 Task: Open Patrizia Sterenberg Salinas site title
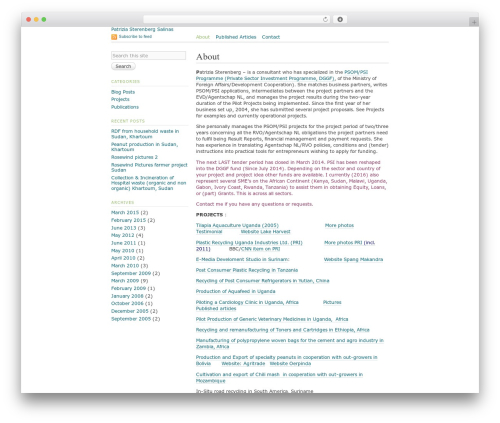pos(142,29)
